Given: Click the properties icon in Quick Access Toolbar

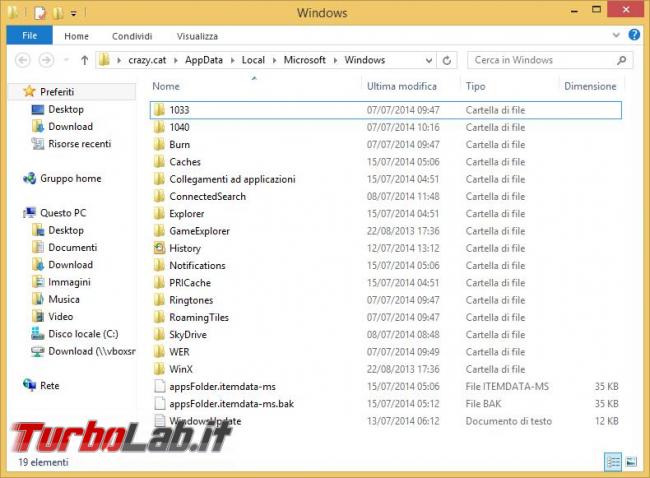Looking at the screenshot, I should (x=40, y=13).
